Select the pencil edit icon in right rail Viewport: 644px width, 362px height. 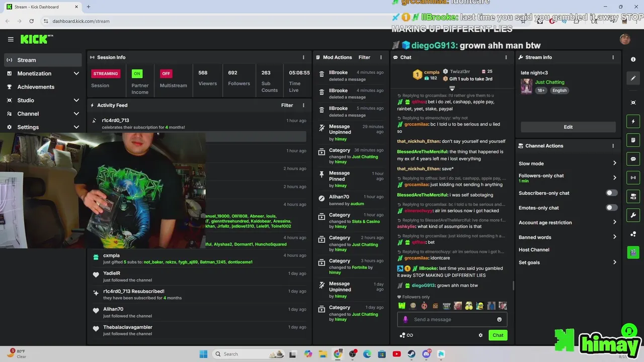(633, 78)
